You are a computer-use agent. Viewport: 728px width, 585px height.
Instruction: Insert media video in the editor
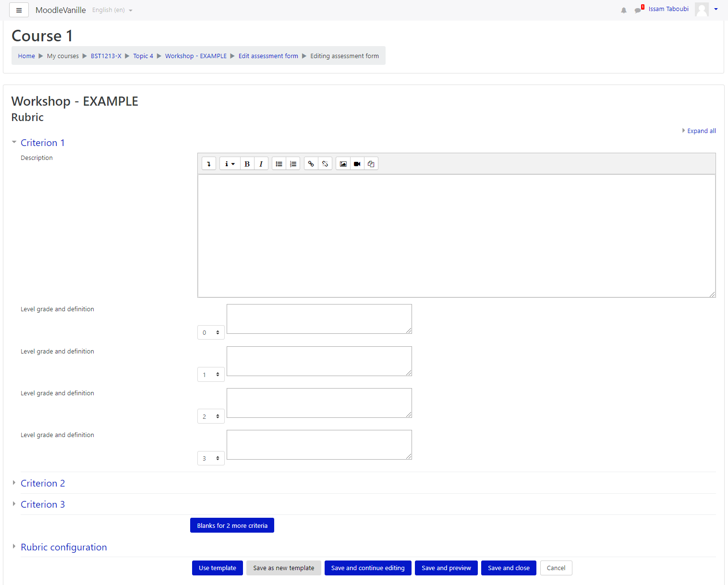357,164
